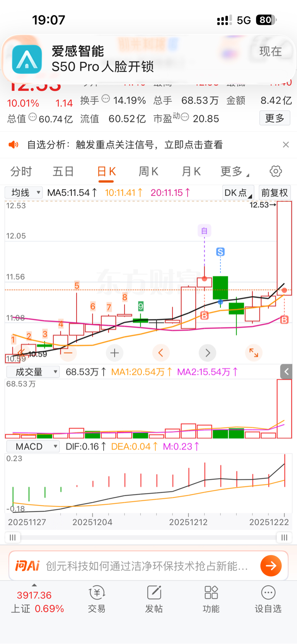Zoom out chart with minus icon
The width and height of the screenshot is (297, 644).
[68, 353]
